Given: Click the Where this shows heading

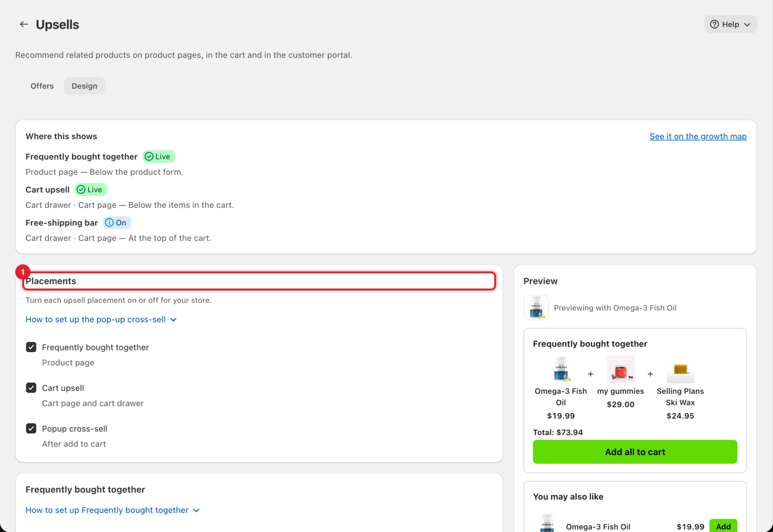Looking at the screenshot, I should pyautogui.click(x=61, y=136).
